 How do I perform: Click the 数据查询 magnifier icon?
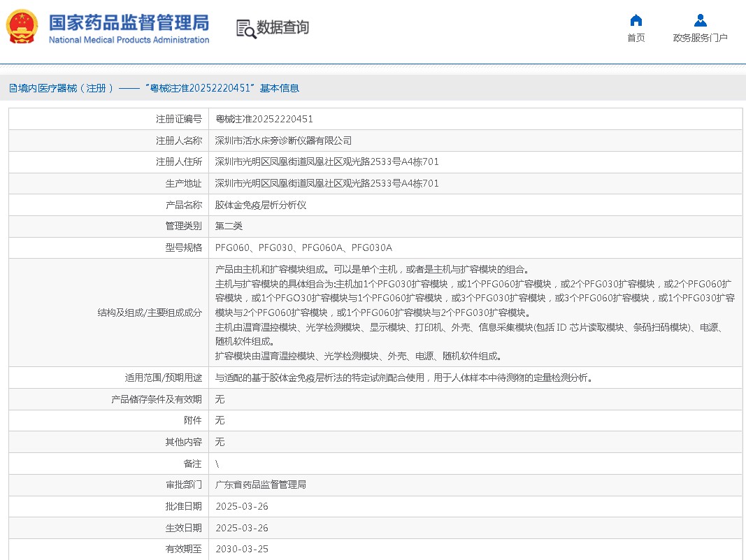tap(245, 29)
